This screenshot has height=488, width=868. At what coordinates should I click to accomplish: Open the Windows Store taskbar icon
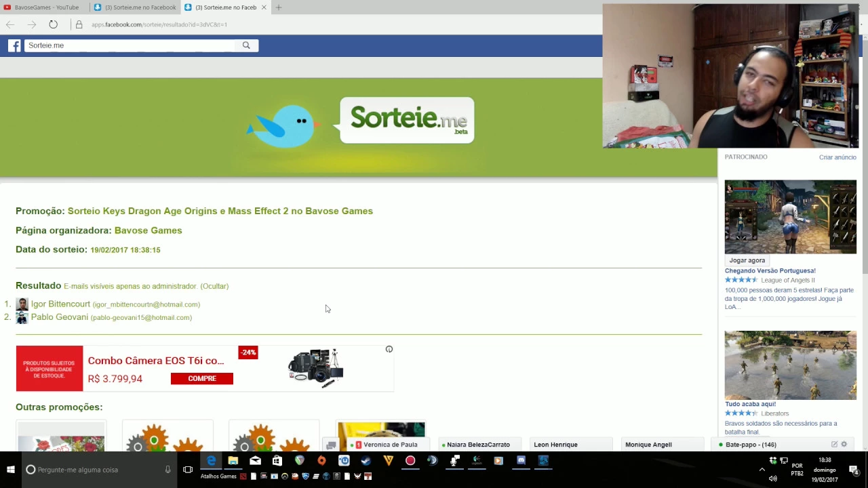(277, 461)
